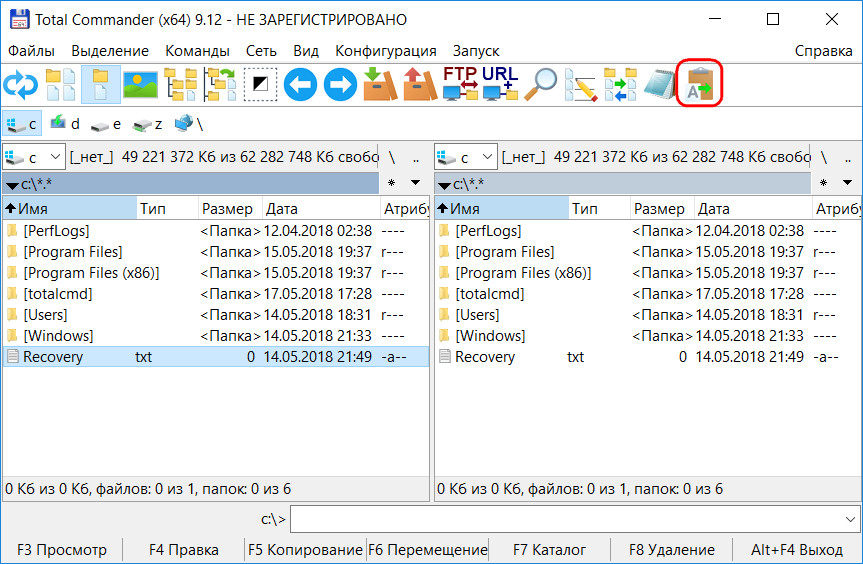Screen dimensions: 863x564
Task: Open the FTP new URL connection
Action: [500, 84]
